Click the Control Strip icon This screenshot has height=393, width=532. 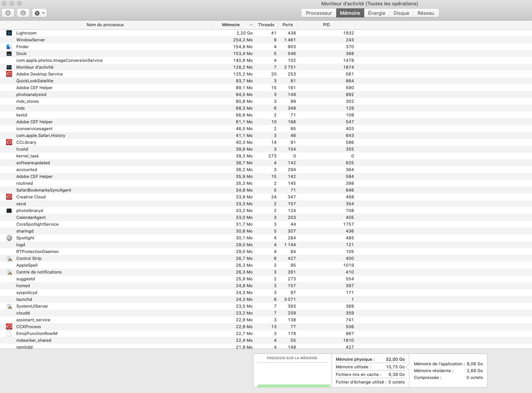point(9,258)
